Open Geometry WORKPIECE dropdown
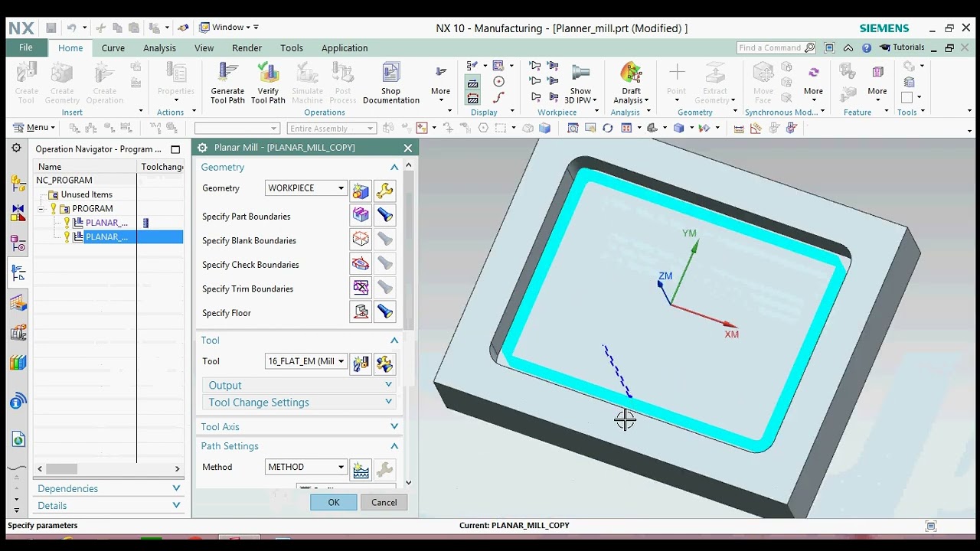Image resolution: width=980 pixels, height=551 pixels. tap(306, 188)
